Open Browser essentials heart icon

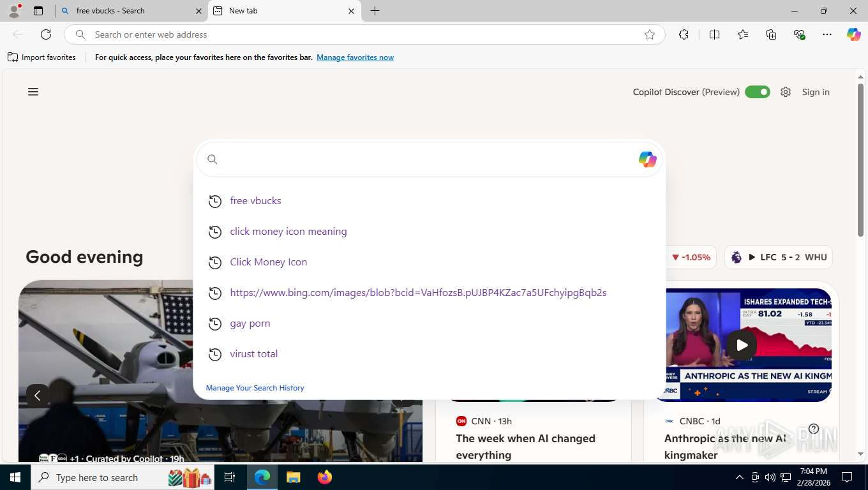point(799,34)
